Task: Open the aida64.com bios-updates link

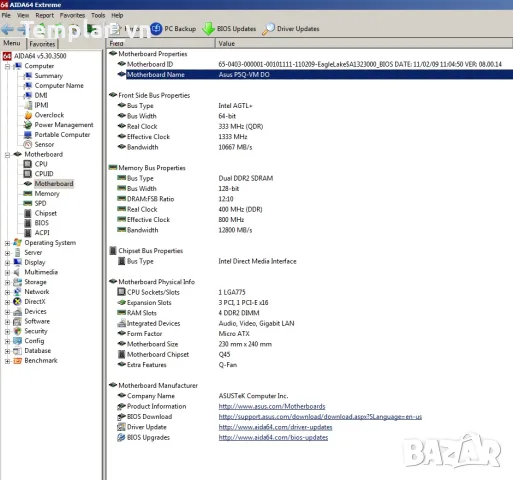Action: coord(273,437)
